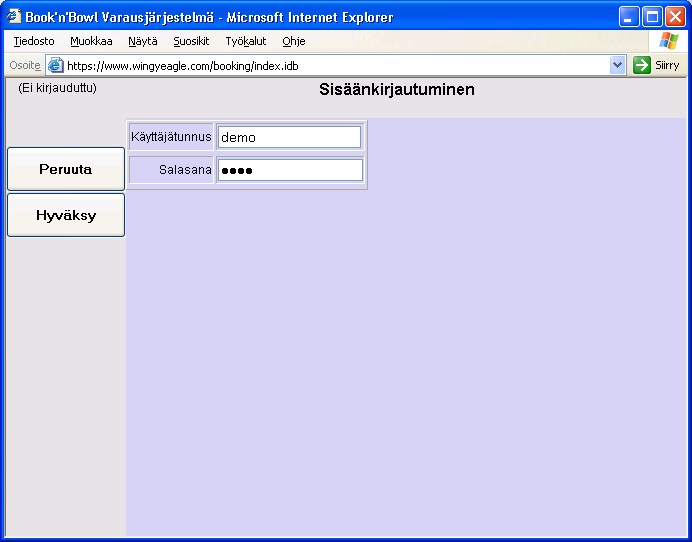The image size is (692, 542).
Task: Open the Tiedosto menu
Action: [x=34, y=41]
